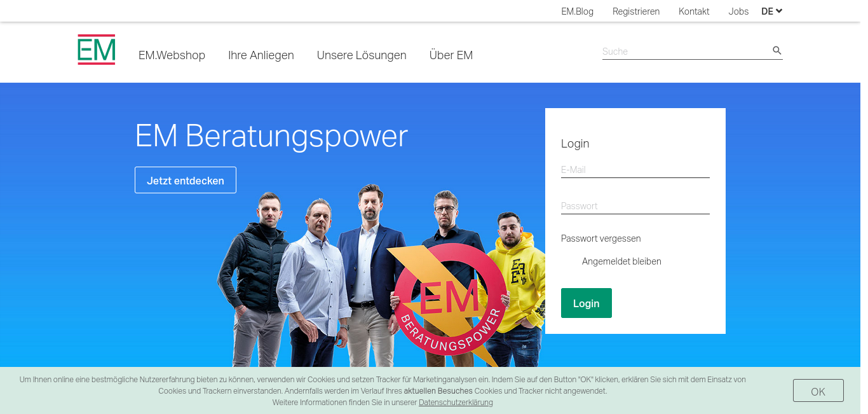Open the EM.Webshop menu
Image resolution: width=868 pixels, height=414 pixels.
[x=172, y=55]
